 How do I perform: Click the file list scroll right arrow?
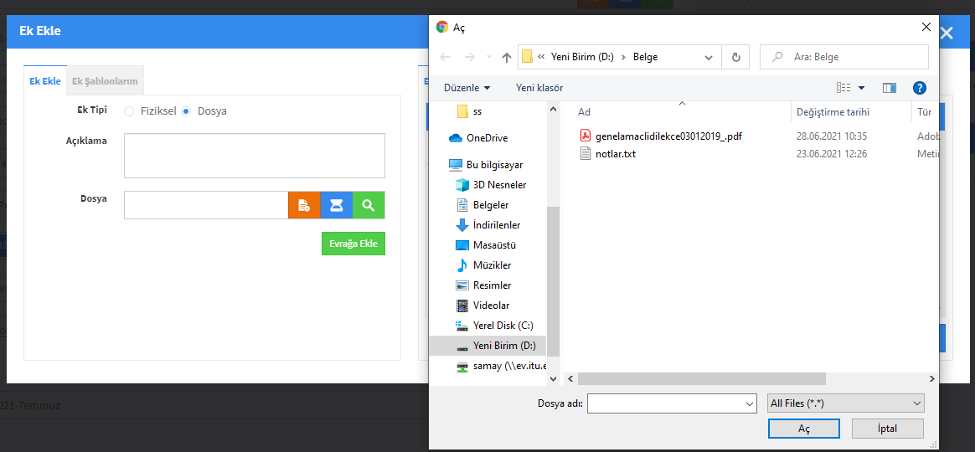932,379
